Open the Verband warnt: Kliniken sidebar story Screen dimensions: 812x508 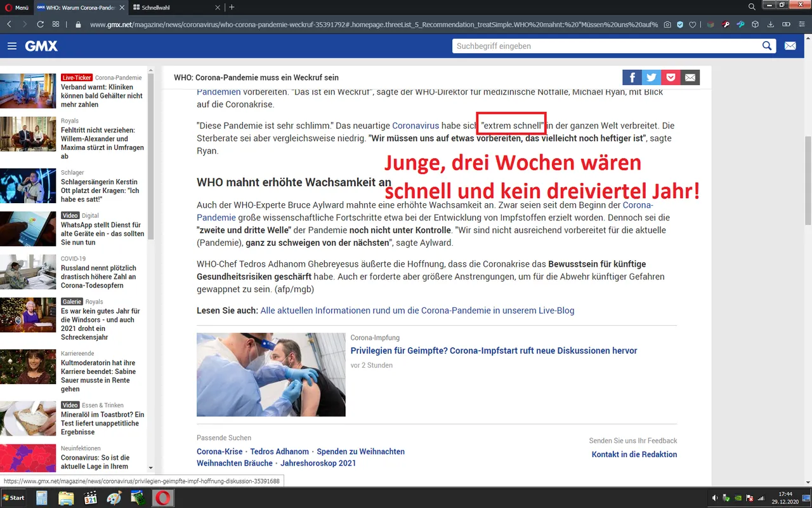[101, 96]
